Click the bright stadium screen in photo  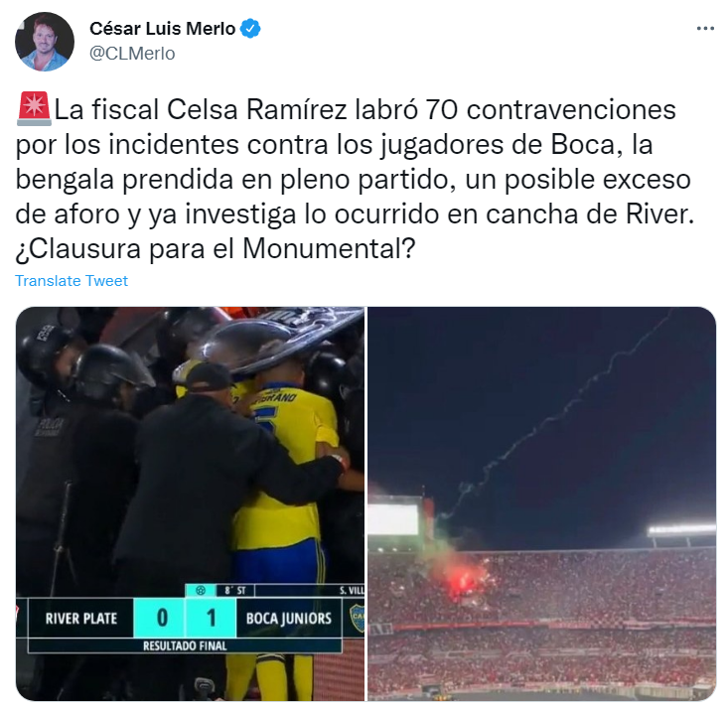point(393,519)
